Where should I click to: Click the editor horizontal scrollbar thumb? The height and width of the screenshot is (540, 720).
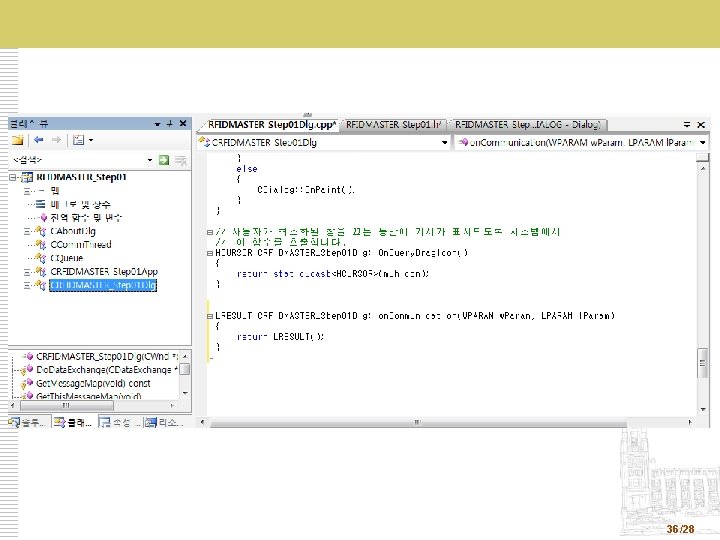coord(418,422)
